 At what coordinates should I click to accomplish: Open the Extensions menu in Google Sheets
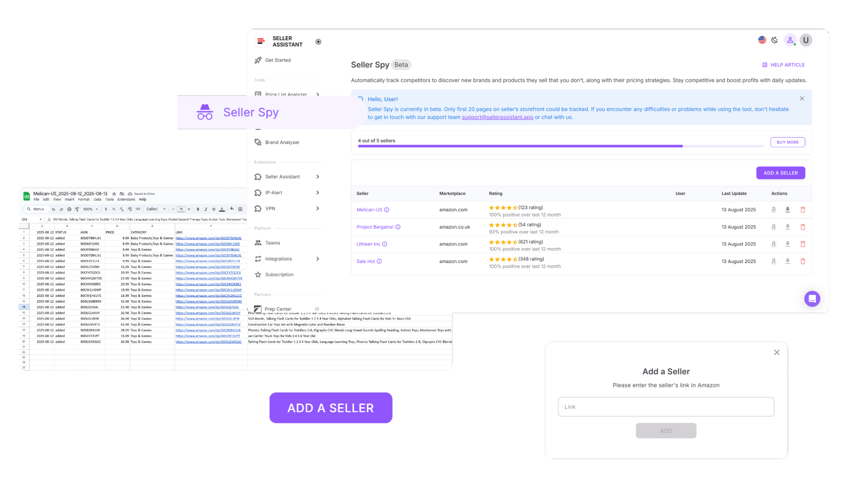[126, 200]
